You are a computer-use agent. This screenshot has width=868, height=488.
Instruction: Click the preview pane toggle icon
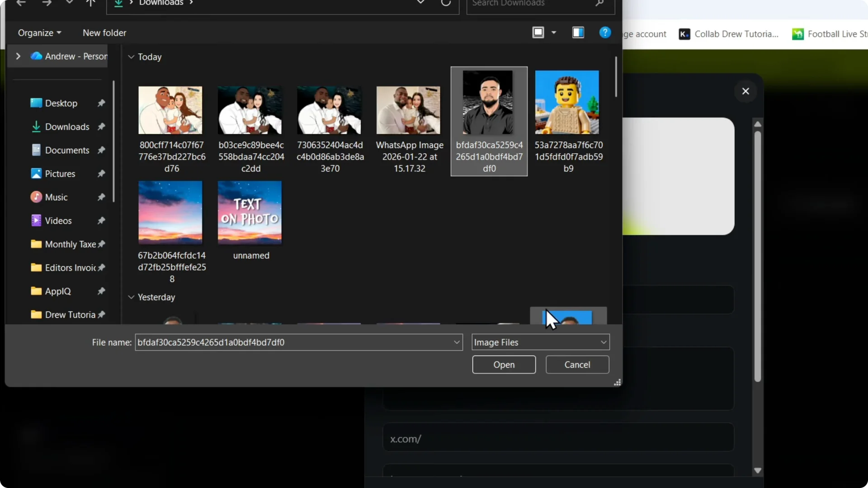click(x=577, y=32)
